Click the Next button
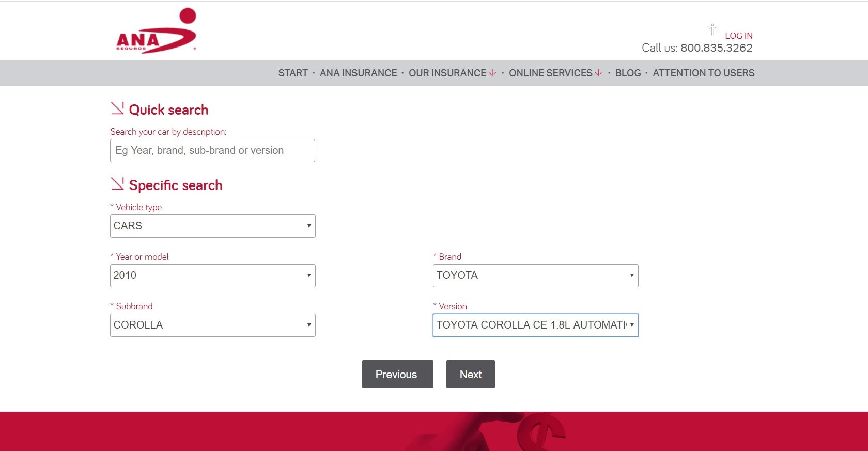 click(470, 374)
